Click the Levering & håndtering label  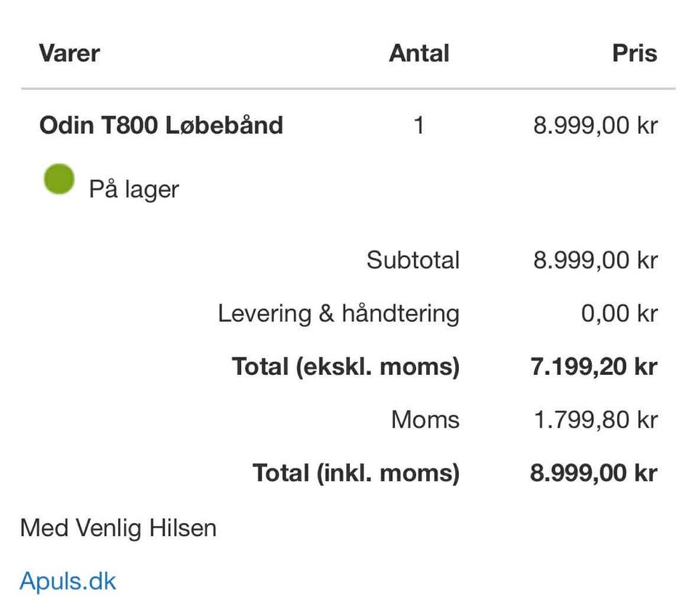338,314
